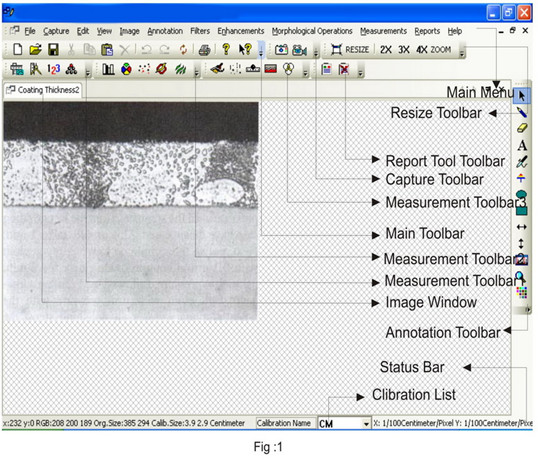Open help with the yellow question mark
The image size is (538, 460).
226,49
